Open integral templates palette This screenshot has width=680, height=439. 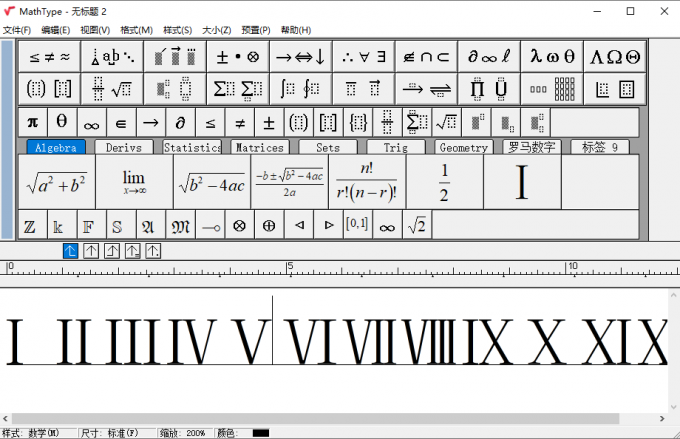[301, 89]
